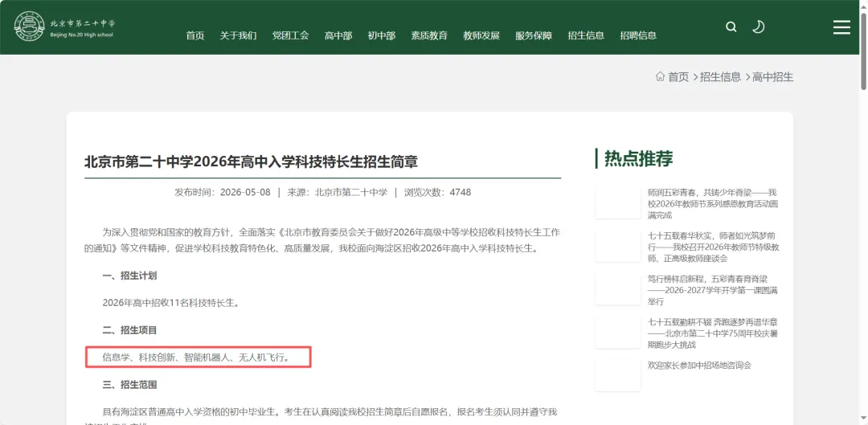Screen dimensions: 868x425
Task: Open article 七十五载春华秋实 teacher symposium
Action: tap(713, 247)
